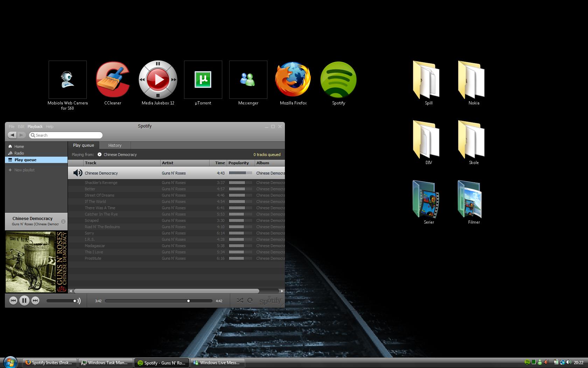
Task: Open the Spotify Edit menu
Action: (21, 127)
